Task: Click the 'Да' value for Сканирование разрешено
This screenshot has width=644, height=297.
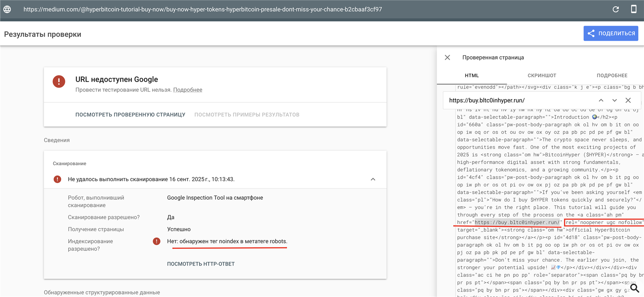Action: 171,217
